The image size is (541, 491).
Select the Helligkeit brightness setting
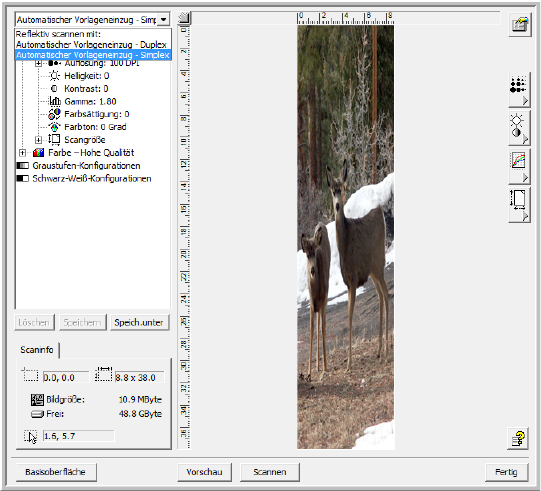click(87, 76)
